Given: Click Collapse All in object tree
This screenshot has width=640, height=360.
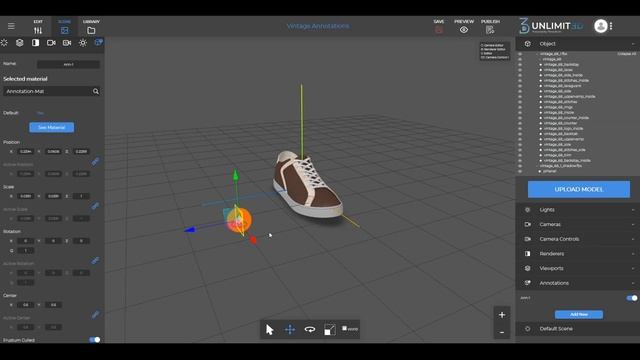Looking at the screenshot, I should click(627, 54).
